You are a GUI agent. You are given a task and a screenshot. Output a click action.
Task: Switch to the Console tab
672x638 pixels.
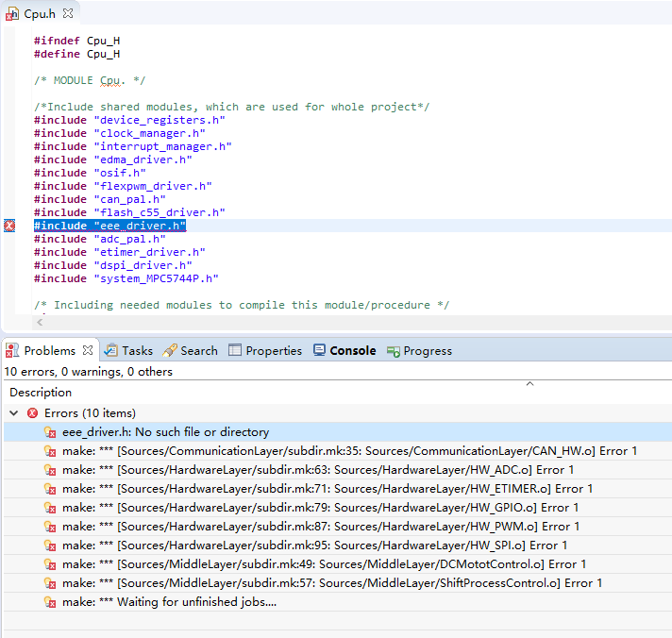353,350
